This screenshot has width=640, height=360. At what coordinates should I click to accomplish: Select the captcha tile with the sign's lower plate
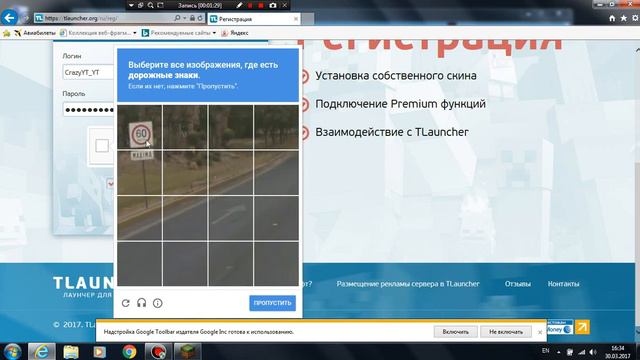click(x=140, y=172)
